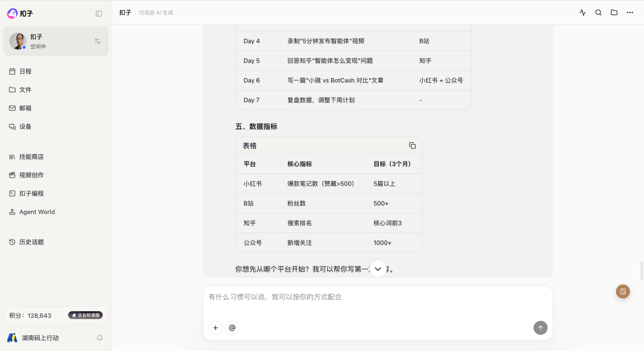644x351 pixels.
Task: Click the 历史话题 clock icon
Action: [13, 242]
